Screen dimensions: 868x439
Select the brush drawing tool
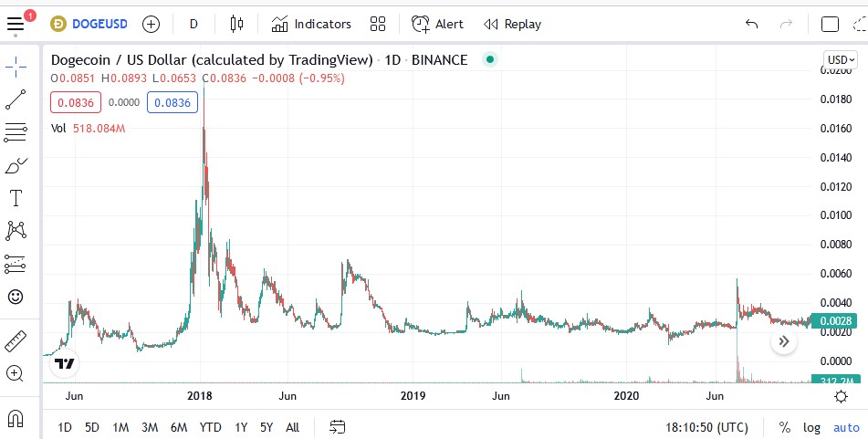pyautogui.click(x=16, y=165)
